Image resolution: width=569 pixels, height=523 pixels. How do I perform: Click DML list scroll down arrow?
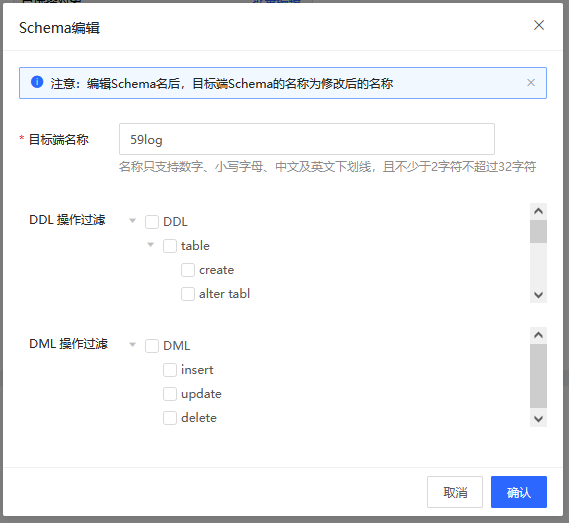(539, 419)
